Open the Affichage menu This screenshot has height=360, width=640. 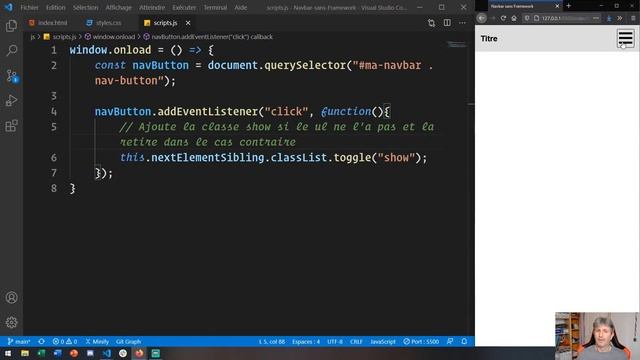tap(118, 7)
